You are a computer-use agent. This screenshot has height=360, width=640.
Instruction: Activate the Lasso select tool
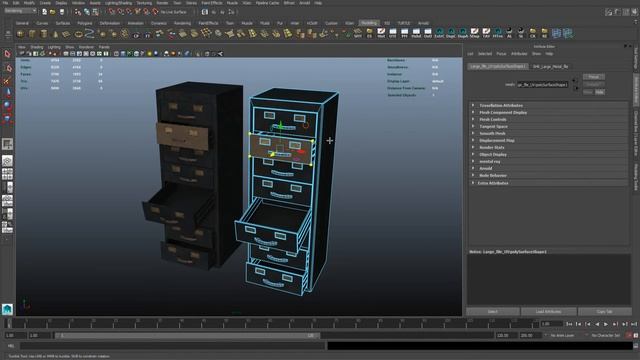(x=7, y=68)
